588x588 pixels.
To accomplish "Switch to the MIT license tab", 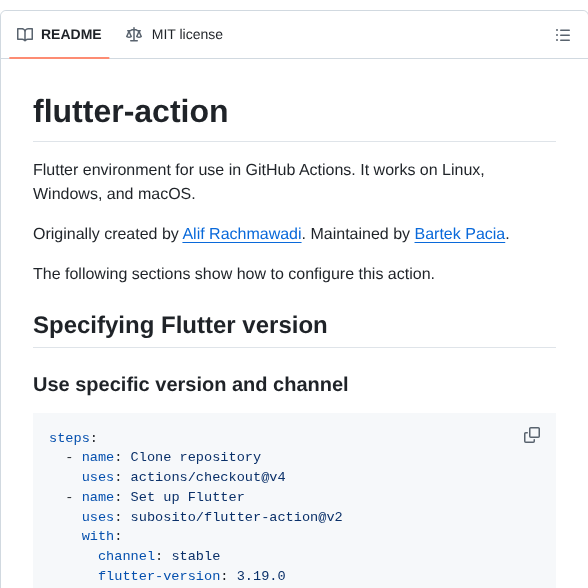I will pyautogui.click(x=174, y=34).
